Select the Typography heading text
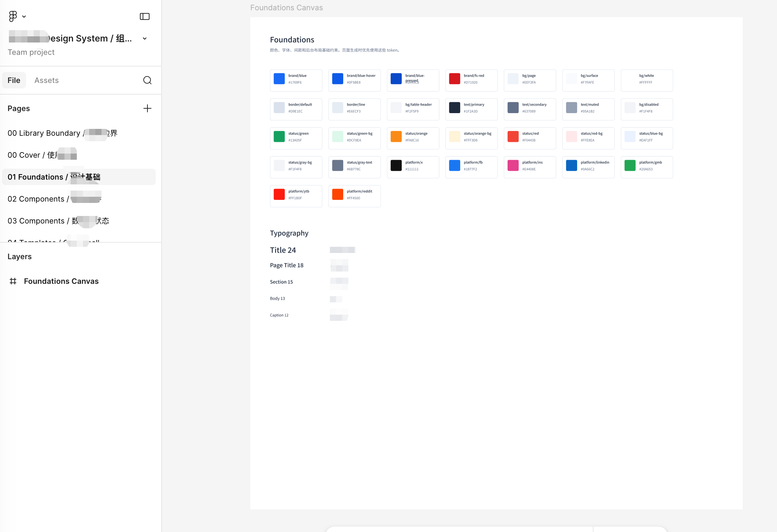Viewport: 777px width, 532px height. [289, 233]
